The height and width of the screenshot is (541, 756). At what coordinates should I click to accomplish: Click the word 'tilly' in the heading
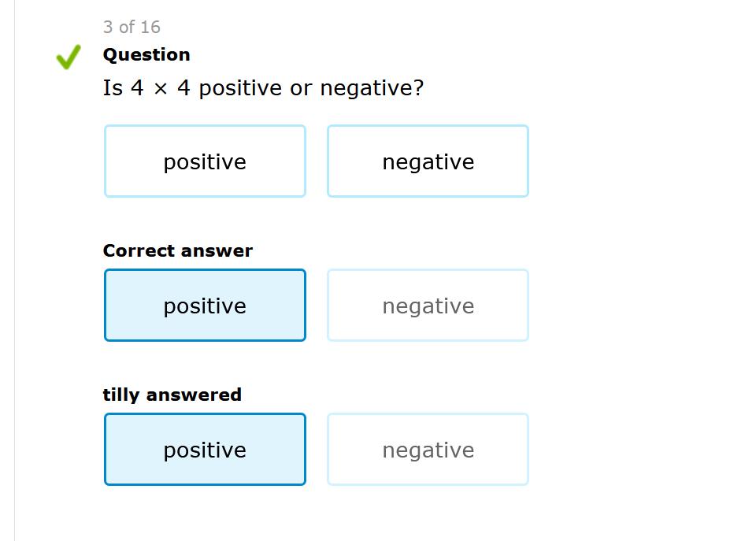click(x=120, y=395)
